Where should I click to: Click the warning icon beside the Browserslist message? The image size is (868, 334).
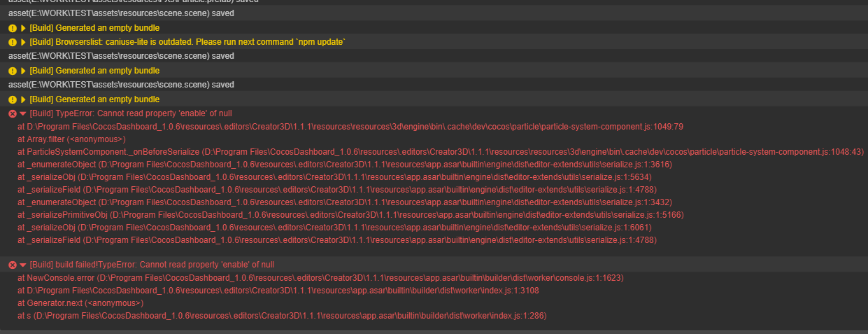coord(13,43)
